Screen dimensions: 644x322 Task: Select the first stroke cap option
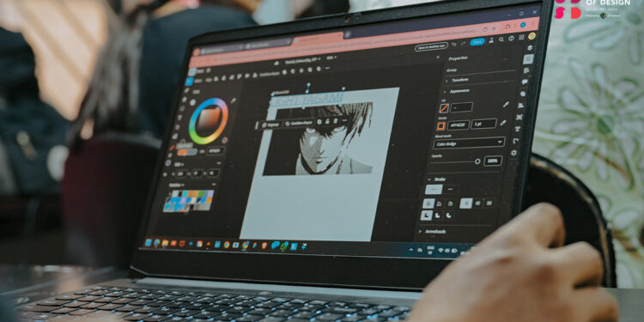pyautogui.click(x=428, y=204)
